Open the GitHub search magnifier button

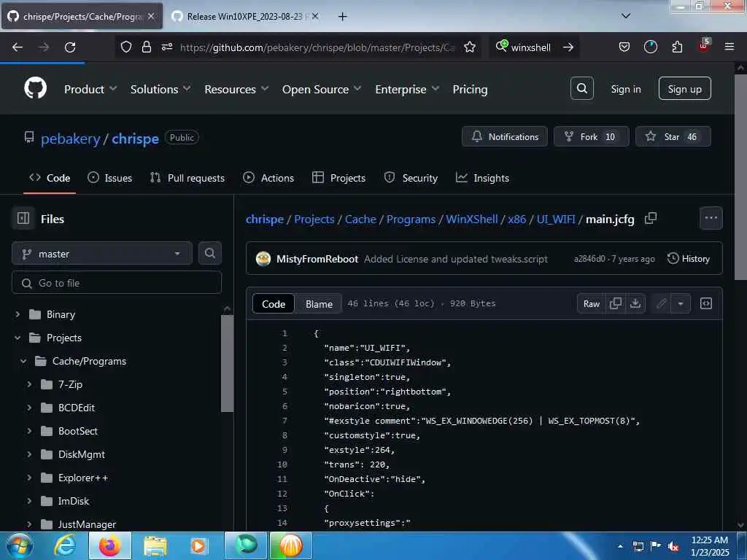581,88
